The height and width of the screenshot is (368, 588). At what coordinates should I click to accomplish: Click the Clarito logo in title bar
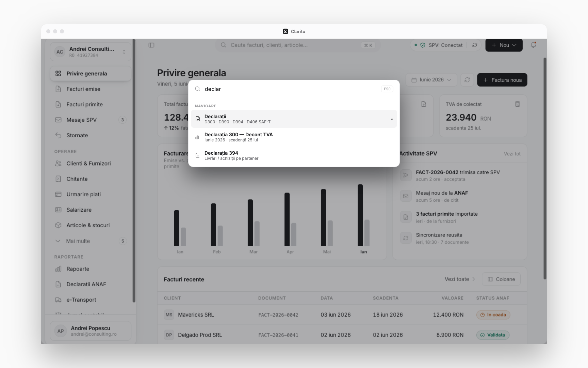click(285, 31)
